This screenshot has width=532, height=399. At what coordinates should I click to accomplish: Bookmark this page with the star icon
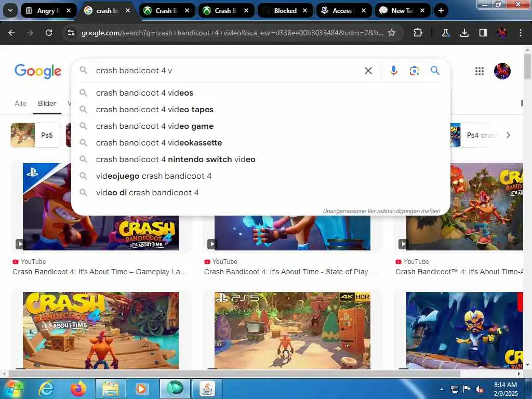click(392, 33)
